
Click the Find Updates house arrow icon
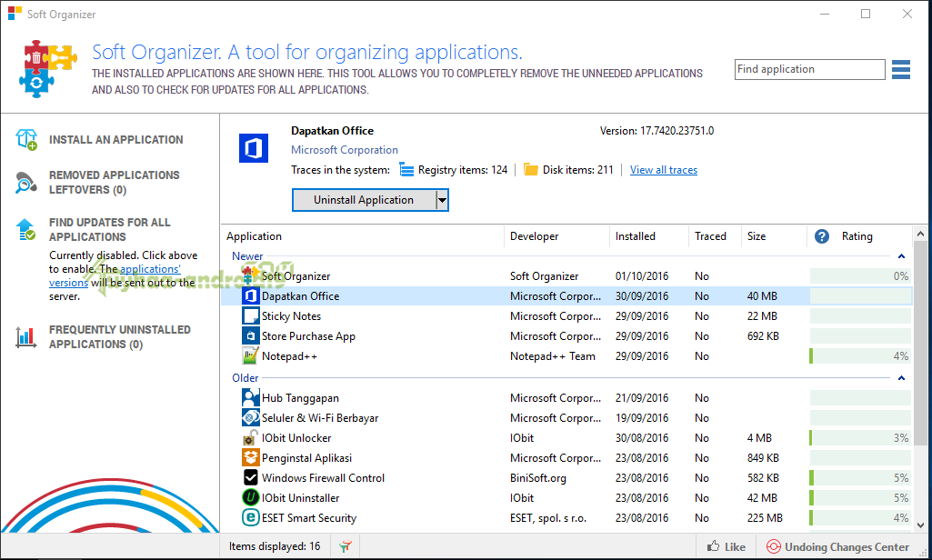26,229
